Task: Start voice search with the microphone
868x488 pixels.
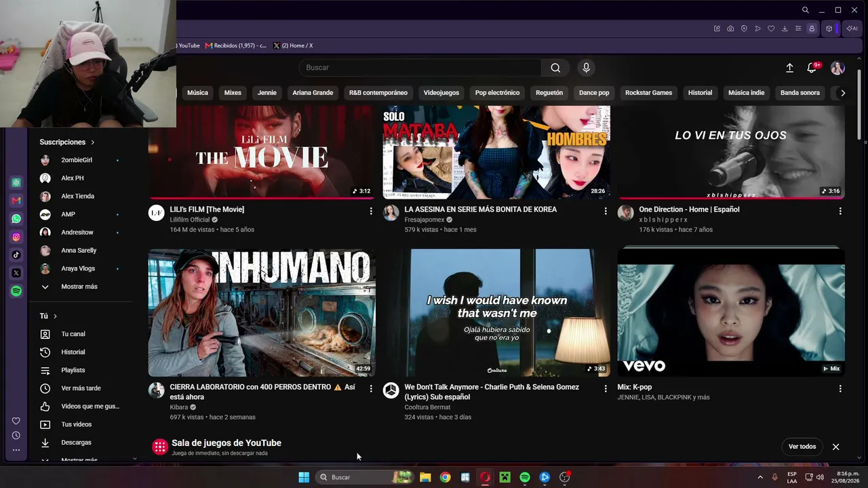Action: 587,68
